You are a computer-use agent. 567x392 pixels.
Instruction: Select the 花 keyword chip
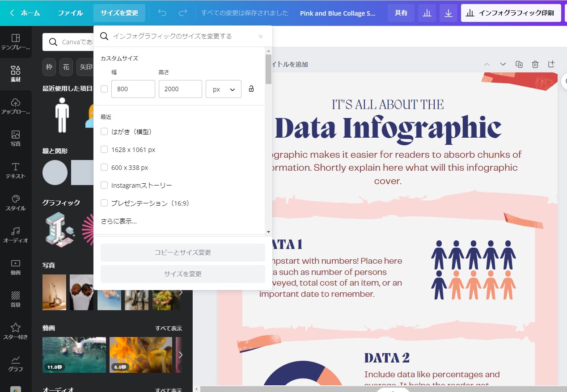point(66,67)
